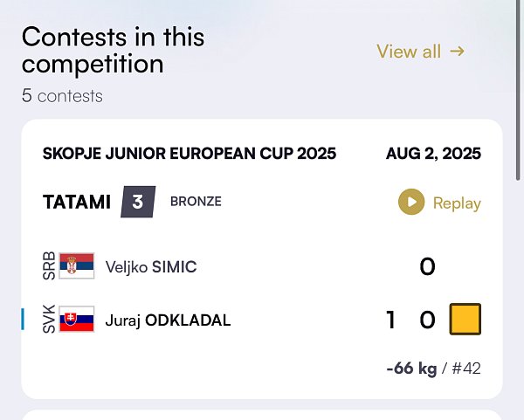Screen dimensions: 524x420
Task: Click the Serbia flag icon
Action: pyautogui.click(x=77, y=265)
